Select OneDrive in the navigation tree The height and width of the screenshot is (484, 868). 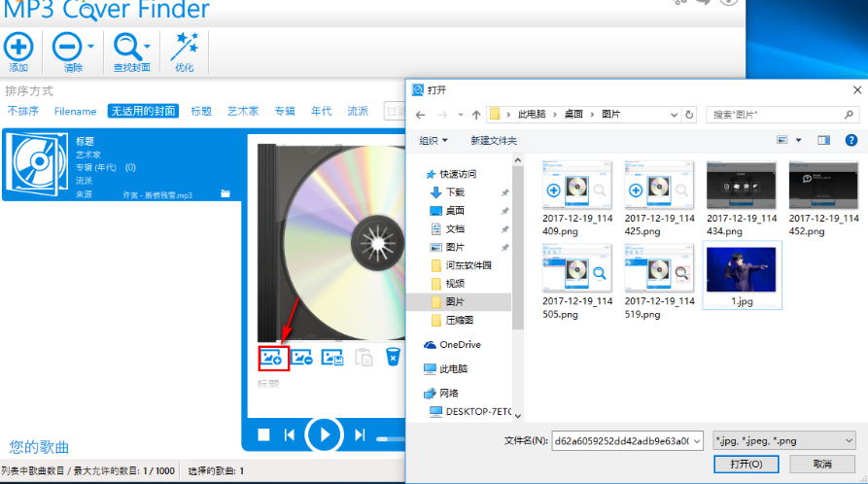click(x=460, y=344)
